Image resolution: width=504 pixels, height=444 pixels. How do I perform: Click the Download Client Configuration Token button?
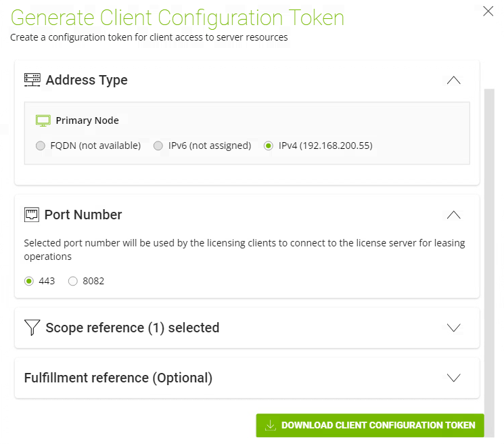click(x=370, y=425)
